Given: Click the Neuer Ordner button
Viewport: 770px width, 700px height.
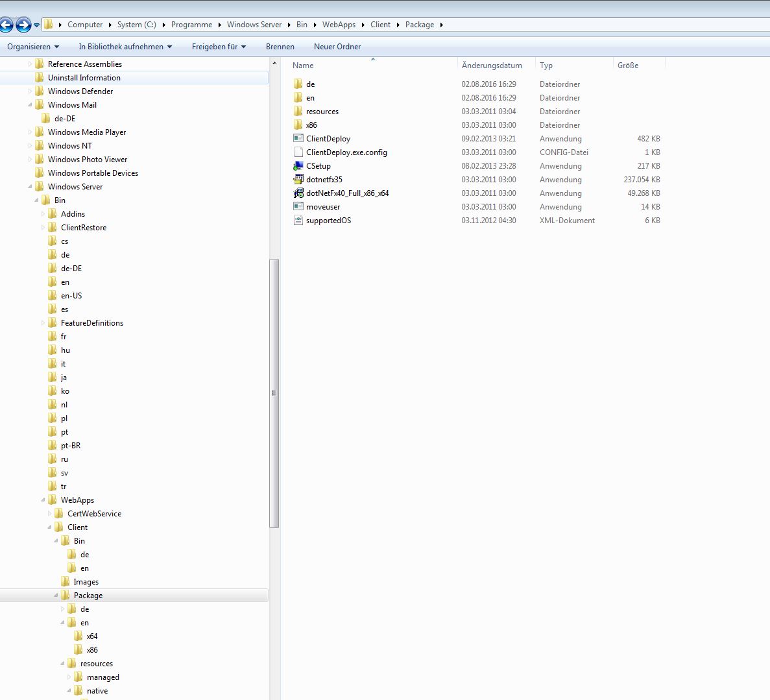Looking at the screenshot, I should click(x=337, y=47).
